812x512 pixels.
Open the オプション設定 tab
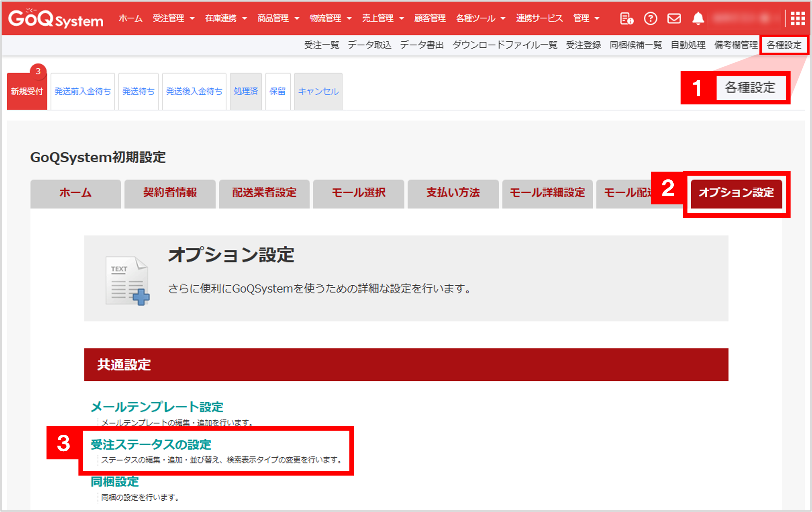coord(736,193)
